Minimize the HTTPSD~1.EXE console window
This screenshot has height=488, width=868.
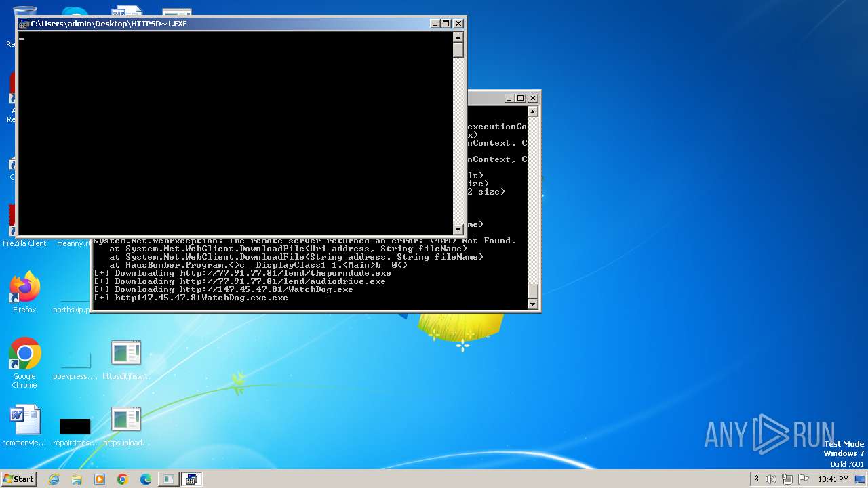point(434,24)
